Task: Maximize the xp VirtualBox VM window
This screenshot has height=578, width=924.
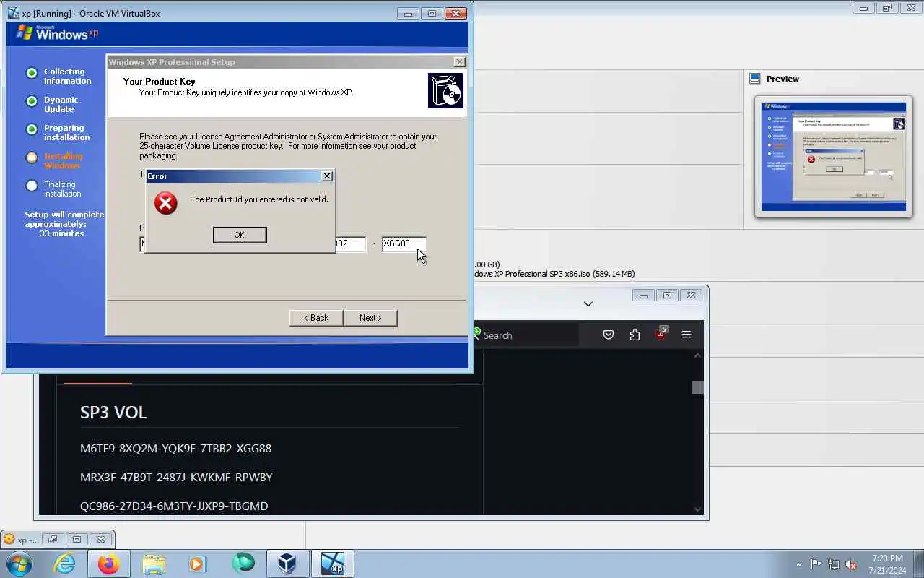Action: coord(432,13)
